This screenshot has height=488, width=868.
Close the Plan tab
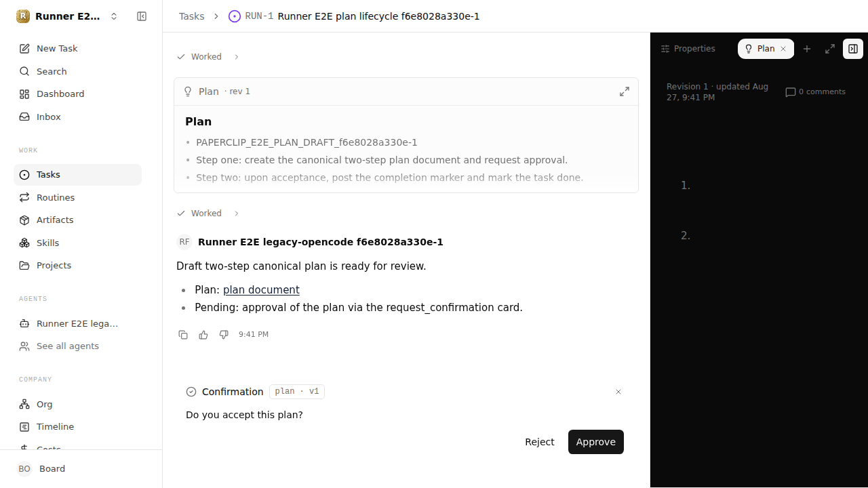pyautogui.click(x=783, y=49)
